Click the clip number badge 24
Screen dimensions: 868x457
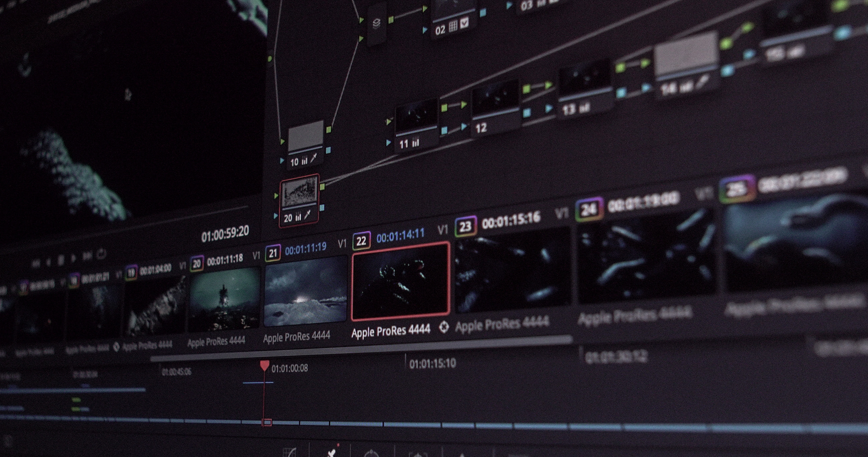pos(589,209)
